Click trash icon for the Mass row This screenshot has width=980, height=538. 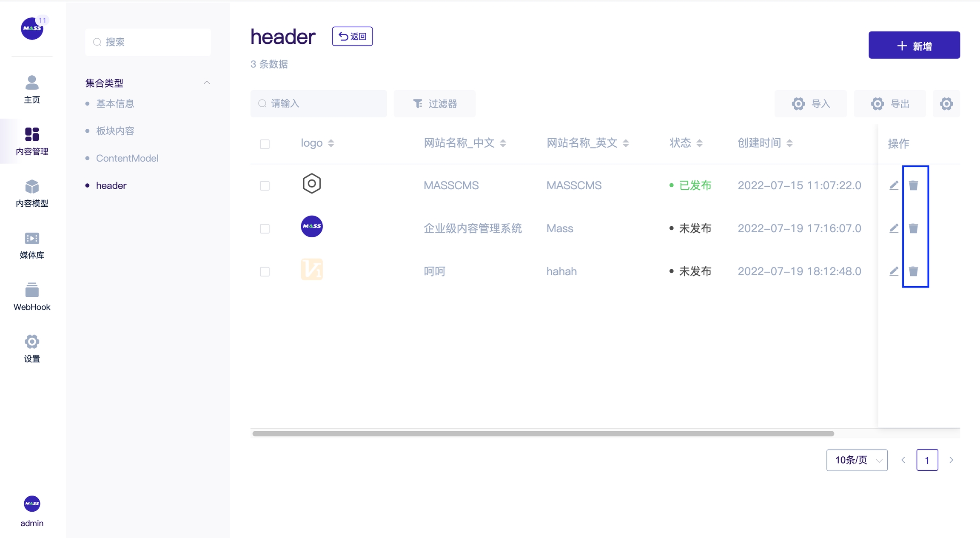tap(913, 228)
